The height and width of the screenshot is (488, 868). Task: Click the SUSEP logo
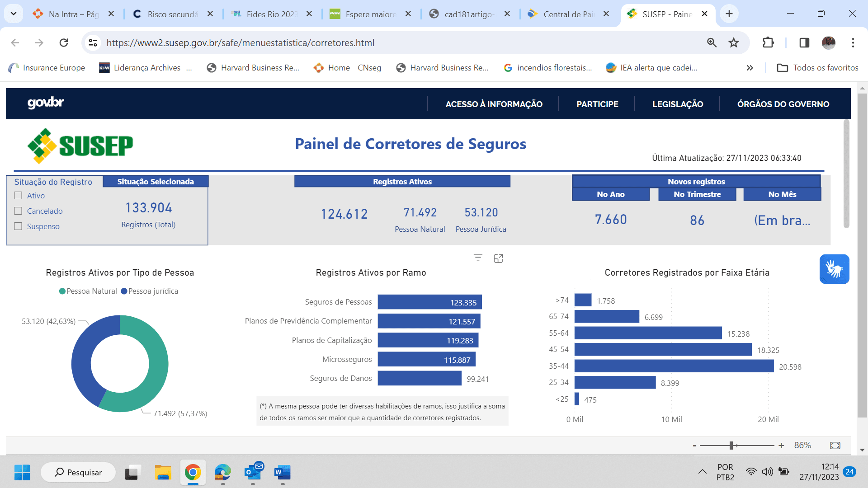click(x=80, y=145)
